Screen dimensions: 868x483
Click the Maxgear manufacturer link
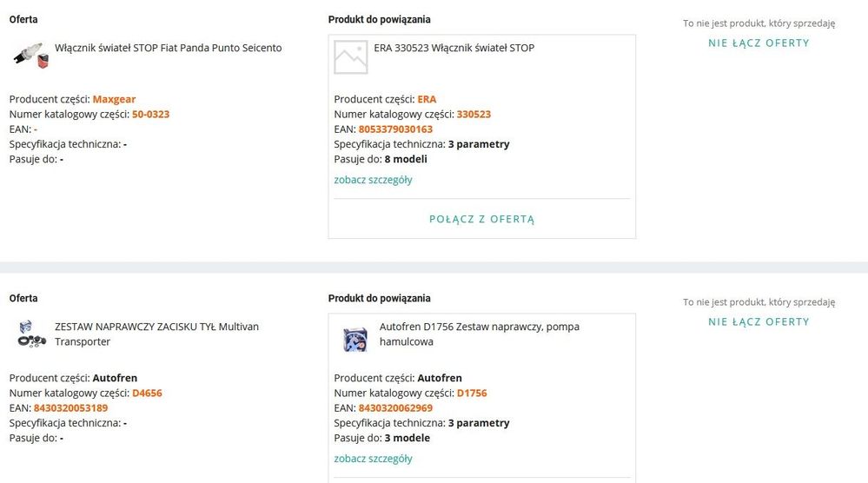[x=114, y=99]
